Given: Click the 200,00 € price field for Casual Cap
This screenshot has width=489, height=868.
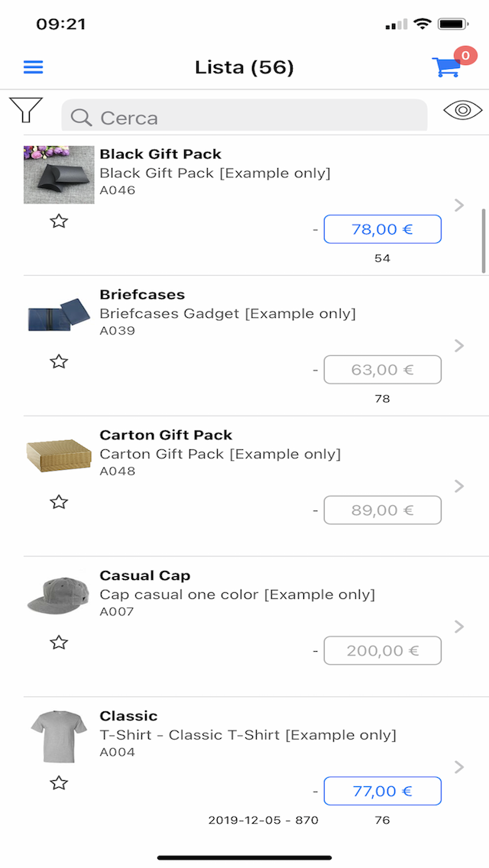Looking at the screenshot, I should point(382,650).
